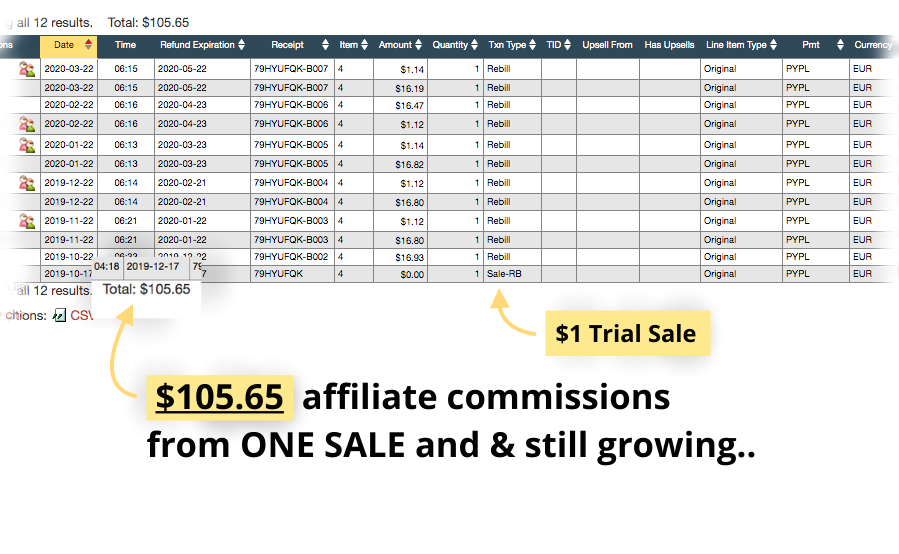Image resolution: width=899 pixels, height=554 pixels.
Task: Sort by TID column arrows
Action: (x=568, y=45)
